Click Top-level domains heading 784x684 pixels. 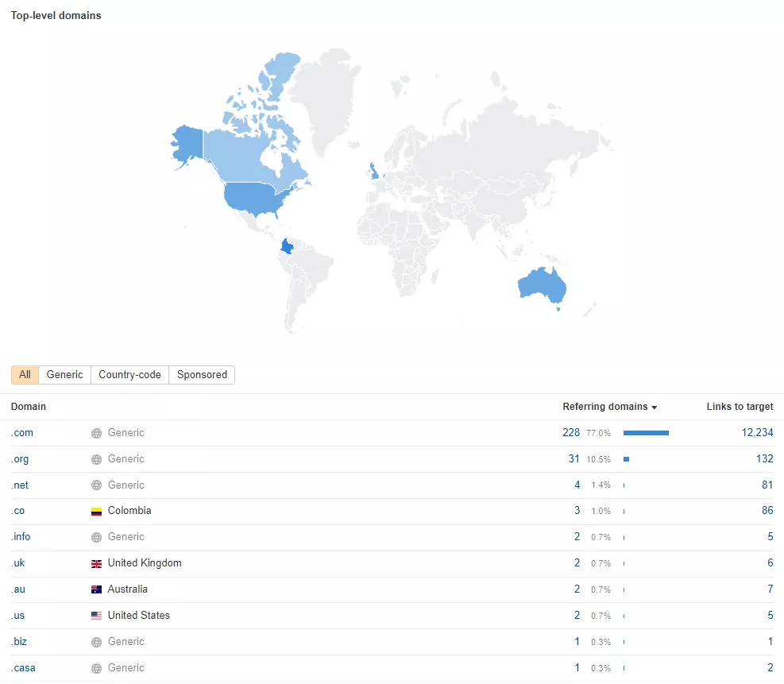56,16
